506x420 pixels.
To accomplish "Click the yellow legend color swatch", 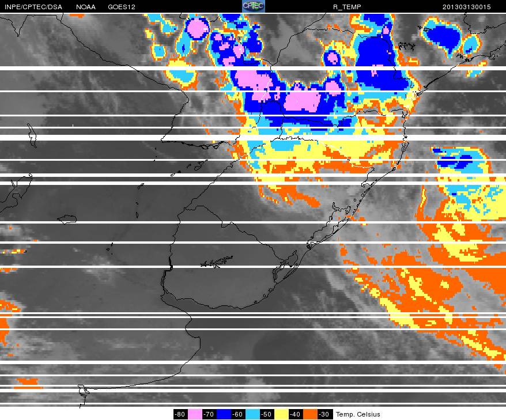I will pos(281,414).
